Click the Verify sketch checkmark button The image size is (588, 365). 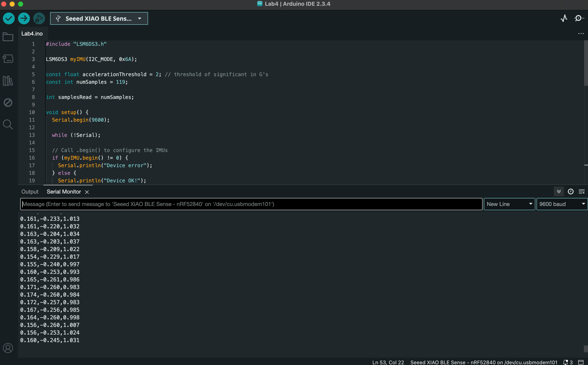(9, 18)
